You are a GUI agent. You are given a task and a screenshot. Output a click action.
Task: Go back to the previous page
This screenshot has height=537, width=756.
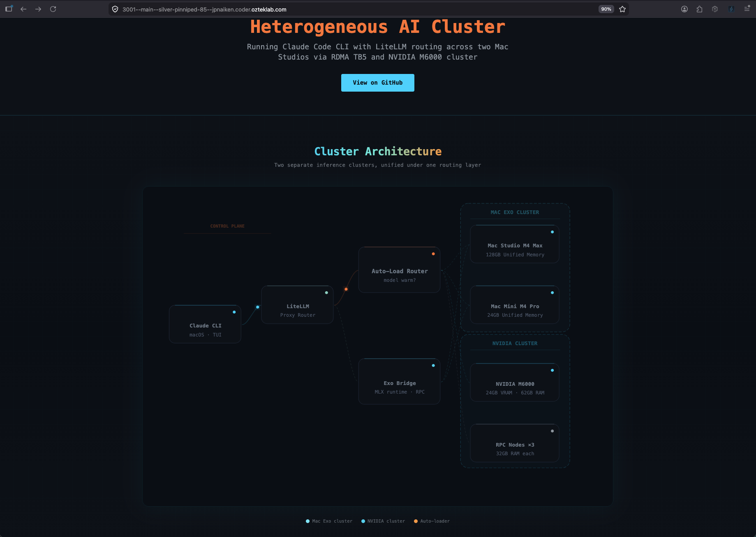pos(23,9)
